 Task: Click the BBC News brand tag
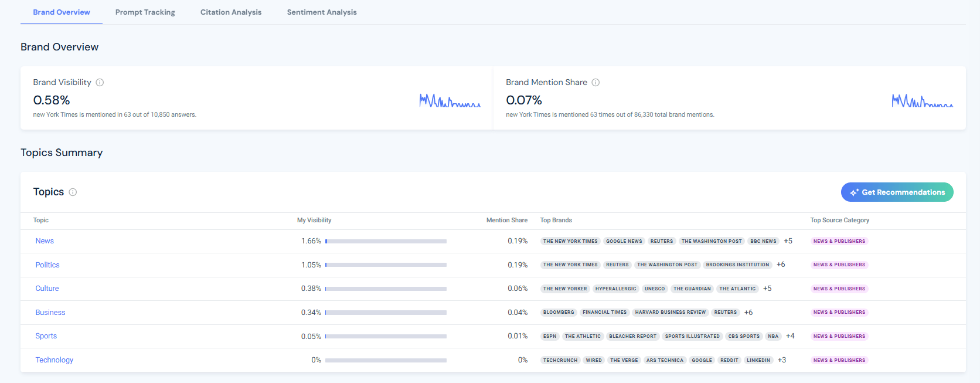[x=763, y=241]
